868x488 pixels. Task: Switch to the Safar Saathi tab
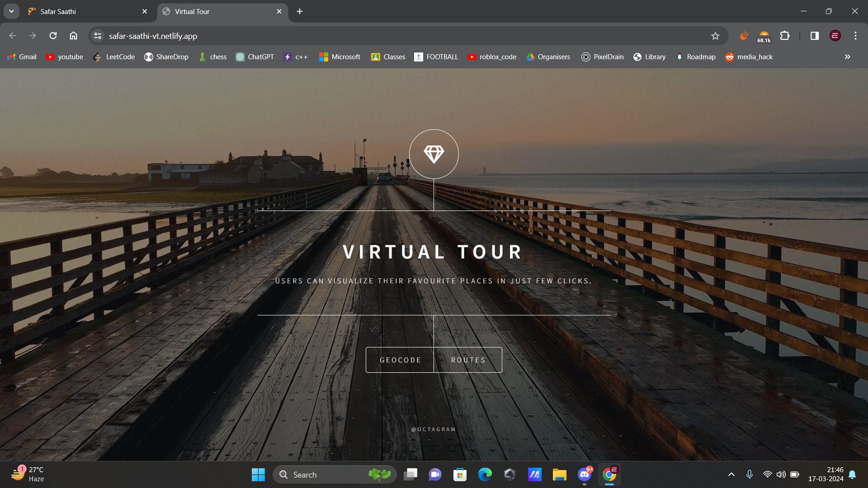click(86, 11)
